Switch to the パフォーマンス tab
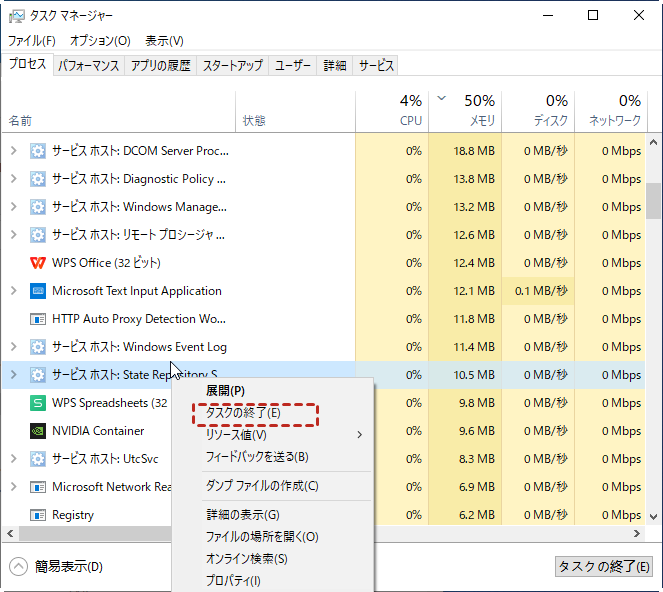This screenshot has height=592, width=663. 88,66
